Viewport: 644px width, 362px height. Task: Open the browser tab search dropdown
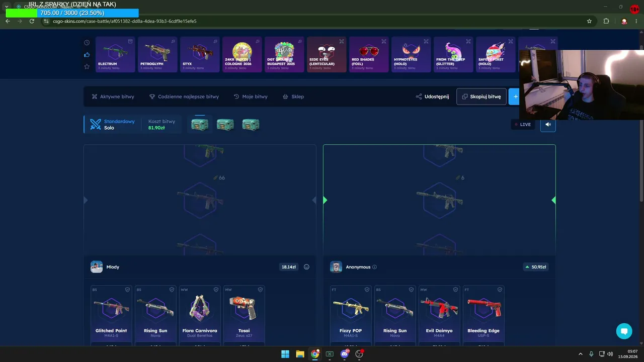7,7
